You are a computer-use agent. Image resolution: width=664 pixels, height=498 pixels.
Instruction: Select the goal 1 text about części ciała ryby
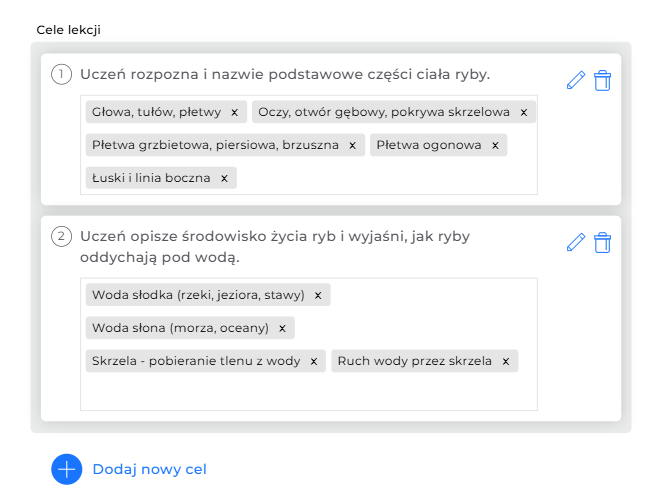pos(284,75)
